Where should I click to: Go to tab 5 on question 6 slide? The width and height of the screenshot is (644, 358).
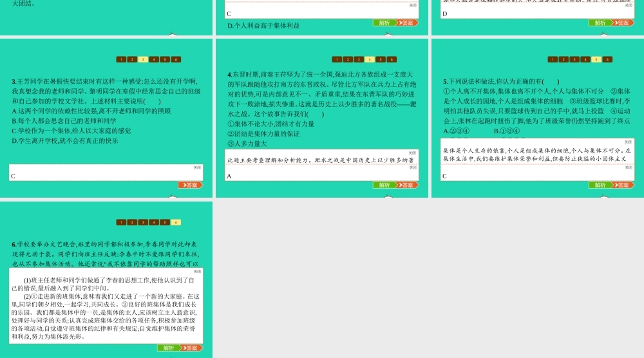tap(165, 223)
